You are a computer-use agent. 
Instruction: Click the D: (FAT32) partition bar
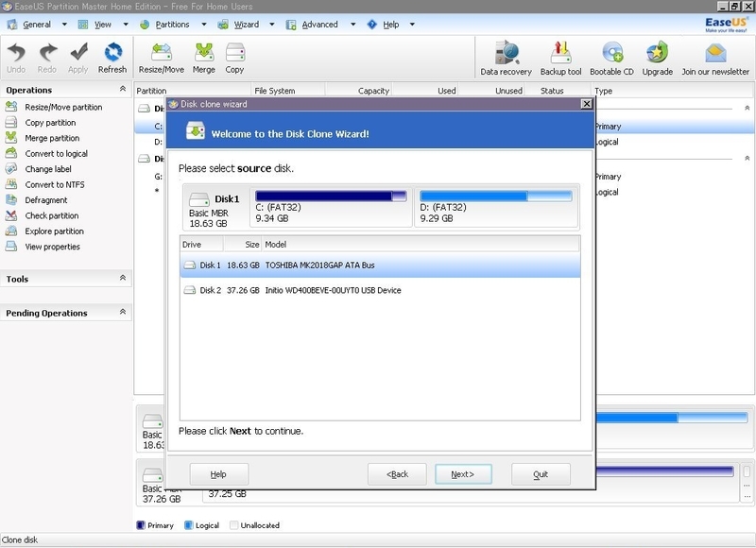coord(495,196)
